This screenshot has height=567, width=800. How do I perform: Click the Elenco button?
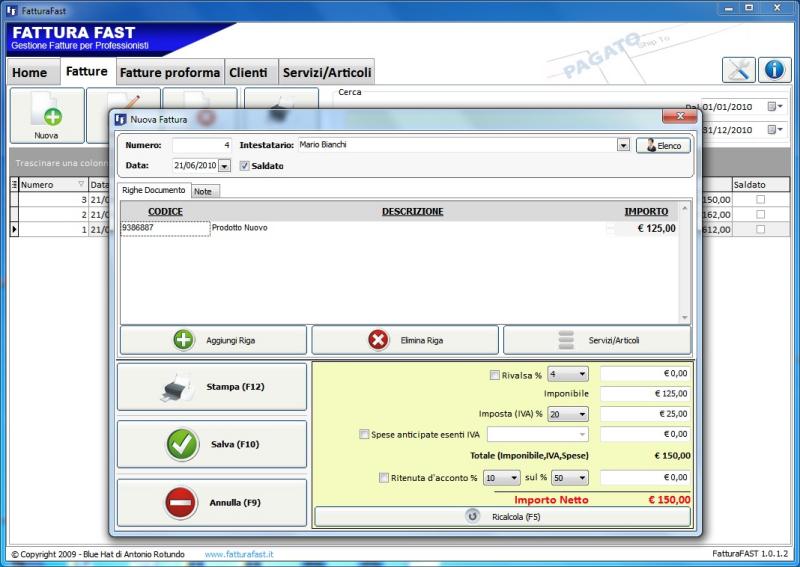(x=662, y=146)
